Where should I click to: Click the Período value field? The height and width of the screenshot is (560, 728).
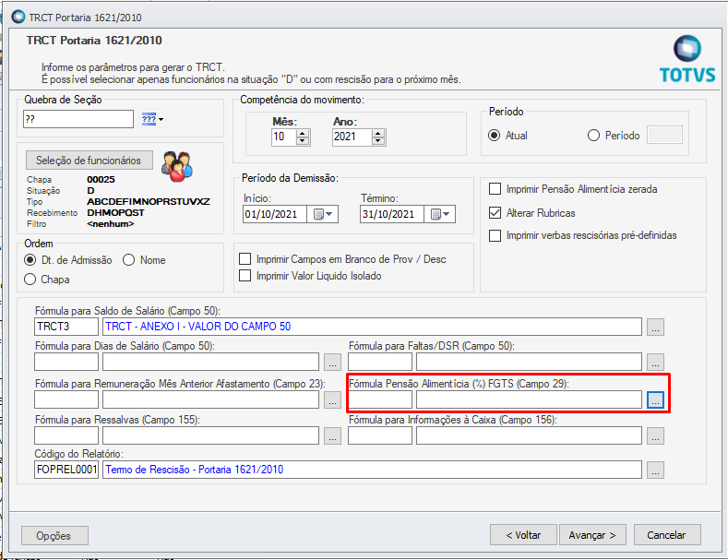click(x=664, y=135)
